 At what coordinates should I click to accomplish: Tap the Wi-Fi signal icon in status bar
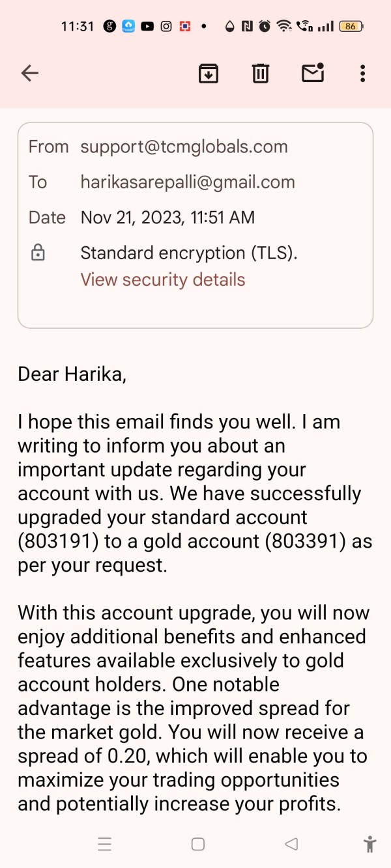coord(283,27)
